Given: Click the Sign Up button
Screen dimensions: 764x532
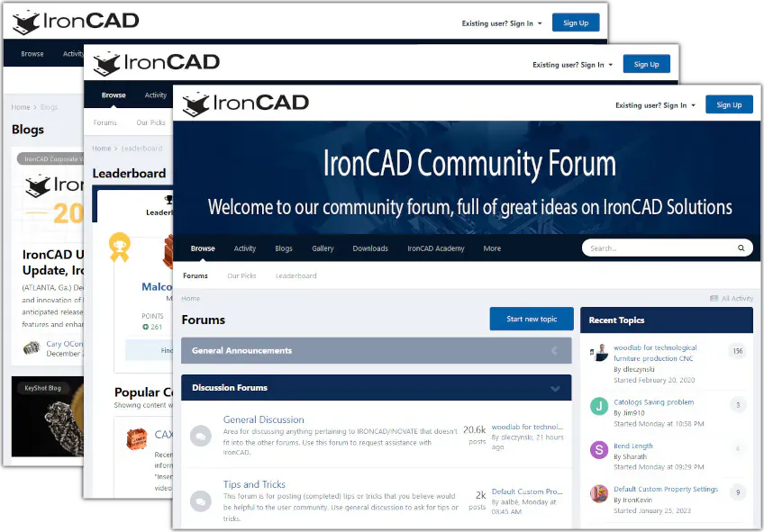Looking at the screenshot, I should coord(729,104).
